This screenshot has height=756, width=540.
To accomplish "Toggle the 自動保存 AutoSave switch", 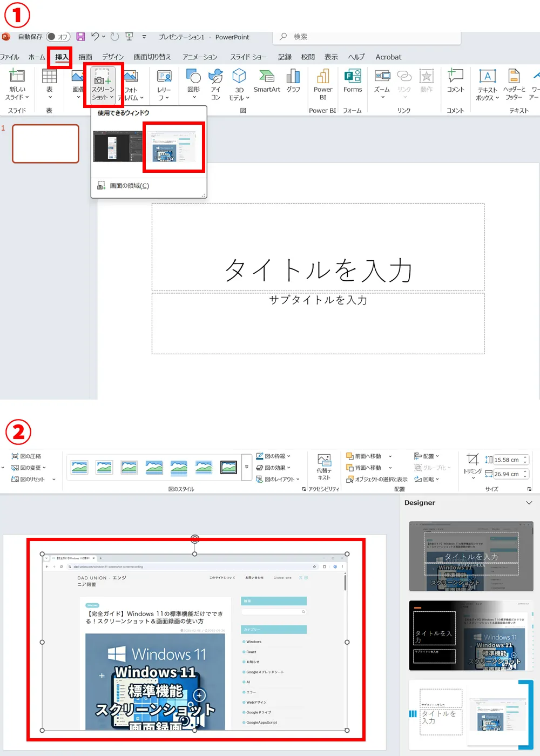I will (58, 37).
